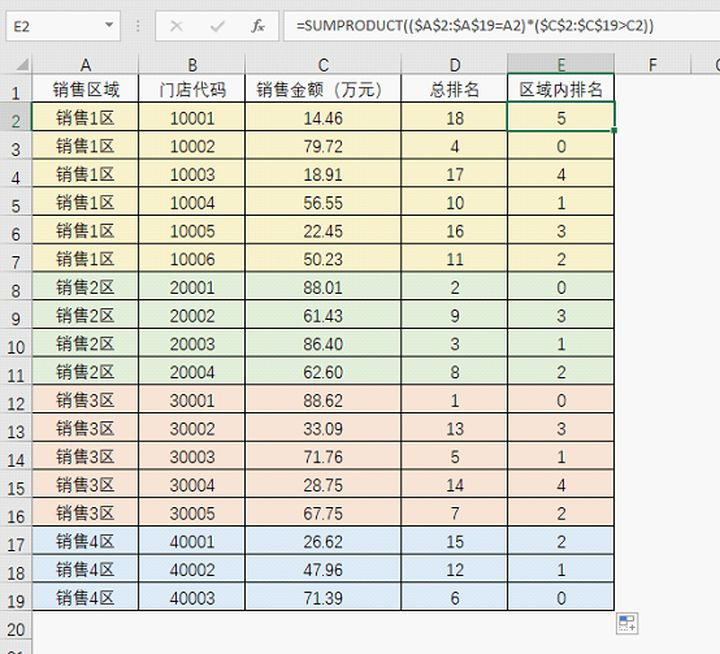Select cell with amount 14.46

(x=323, y=118)
